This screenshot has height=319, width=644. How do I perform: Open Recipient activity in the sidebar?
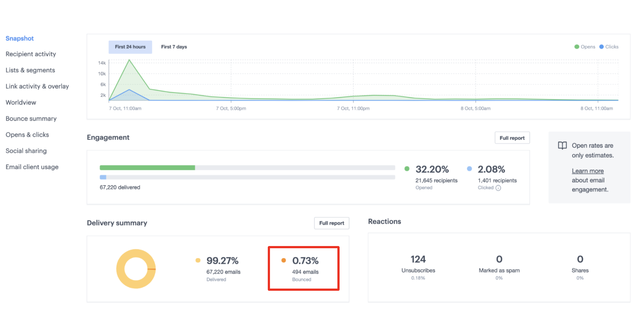click(31, 54)
